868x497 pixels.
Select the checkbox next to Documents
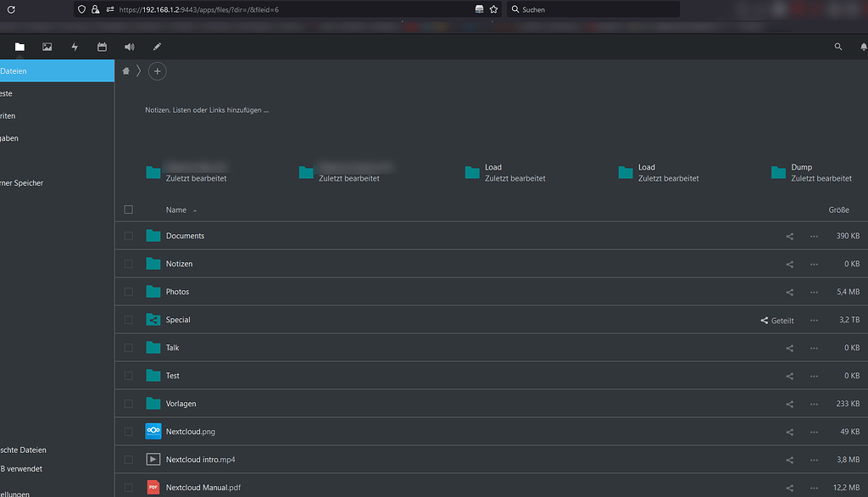[129, 236]
